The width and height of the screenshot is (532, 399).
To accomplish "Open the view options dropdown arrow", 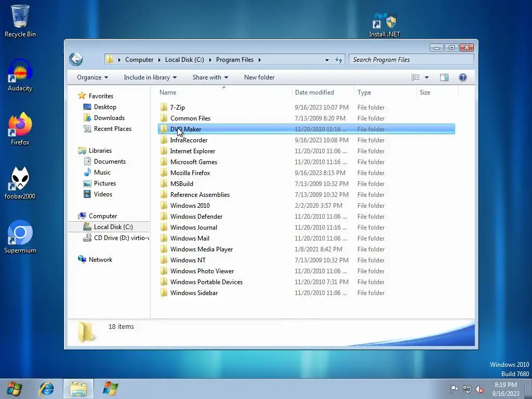I will pyautogui.click(x=427, y=77).
